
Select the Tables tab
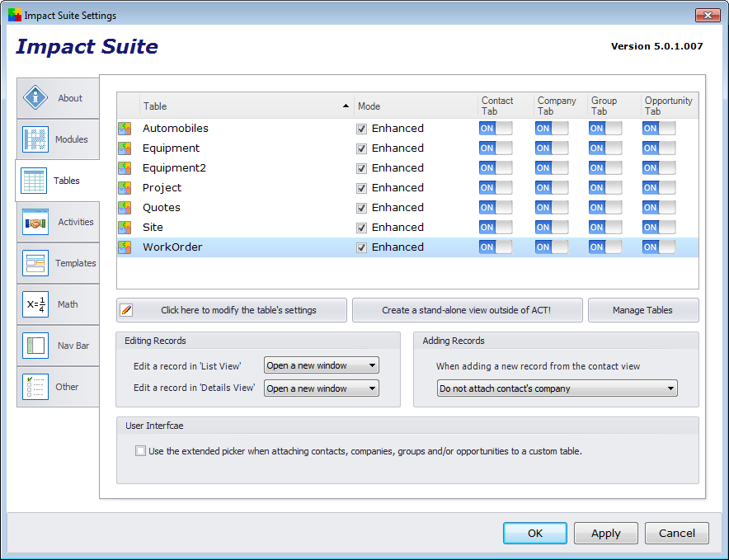[x=58, y=181]
